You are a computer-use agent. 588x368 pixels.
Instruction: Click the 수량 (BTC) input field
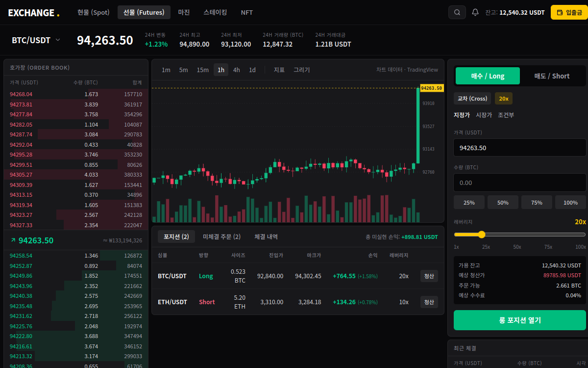coord(520,183)
